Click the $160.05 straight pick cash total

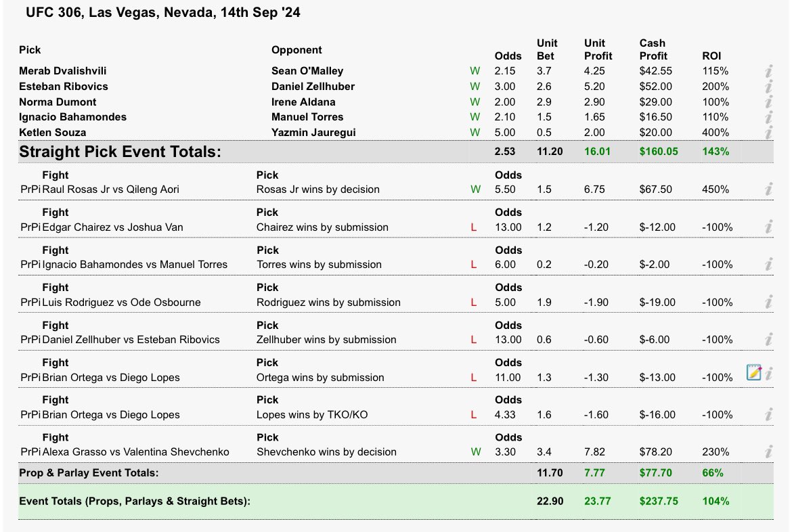[659, 152]
